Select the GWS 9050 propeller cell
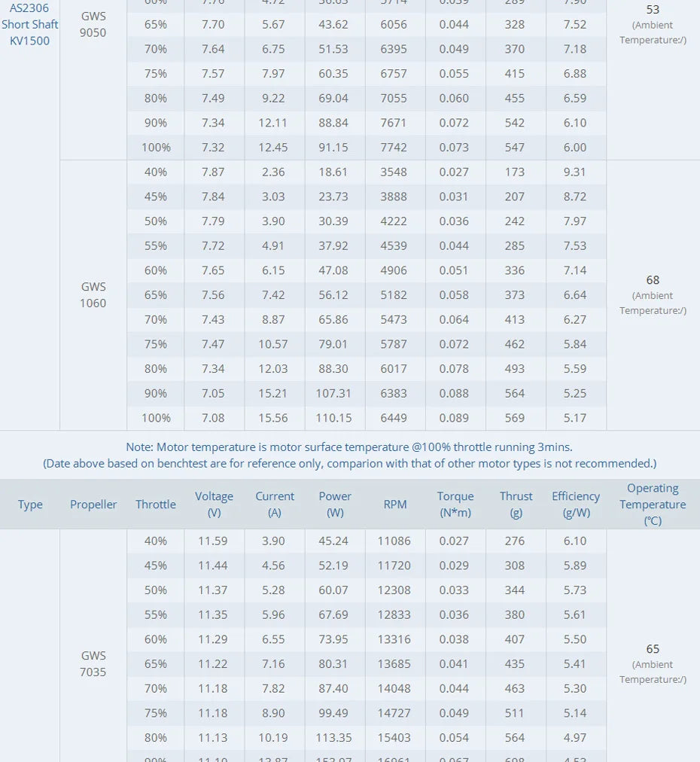The width and height of the screenshot is (700, 762). (93, 24)
